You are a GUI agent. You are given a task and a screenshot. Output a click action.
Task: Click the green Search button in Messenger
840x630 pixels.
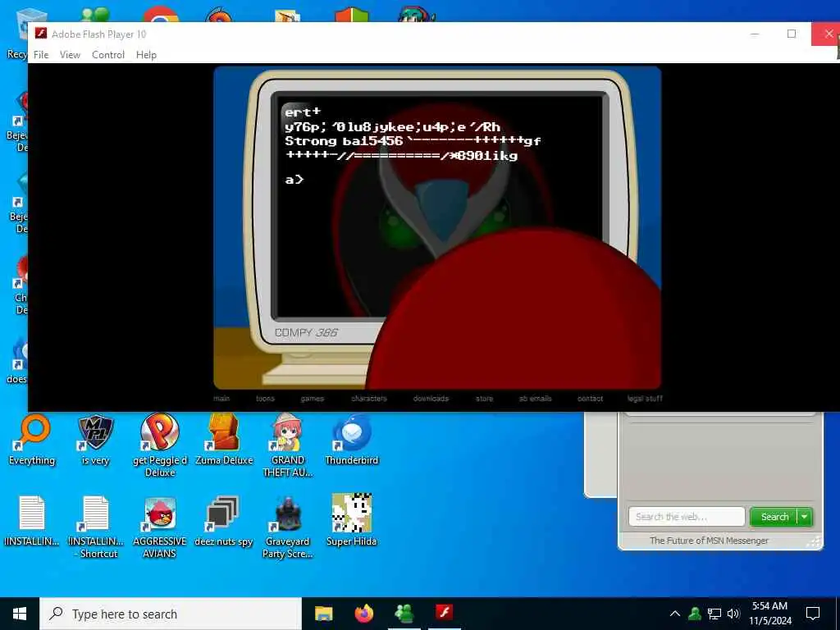click(774, 517)
